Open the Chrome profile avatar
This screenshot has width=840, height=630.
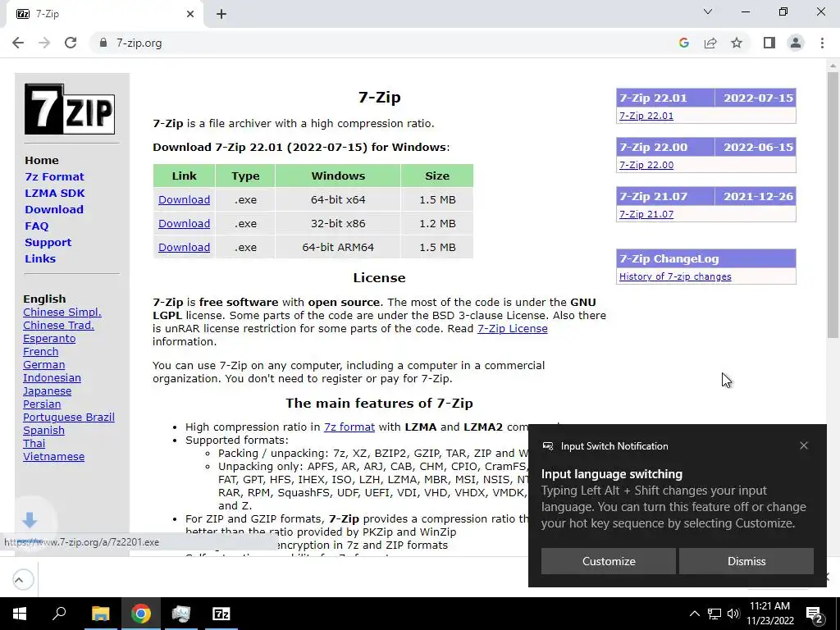pos(796,43)
